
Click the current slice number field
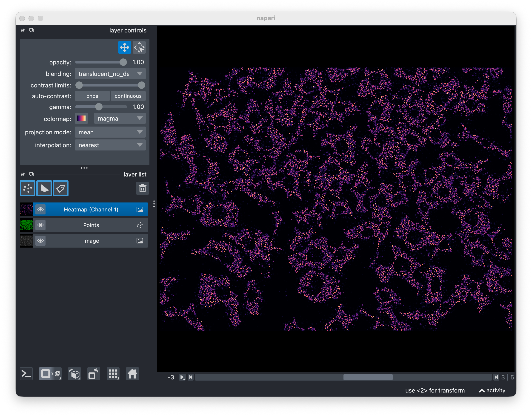point(503,377)
